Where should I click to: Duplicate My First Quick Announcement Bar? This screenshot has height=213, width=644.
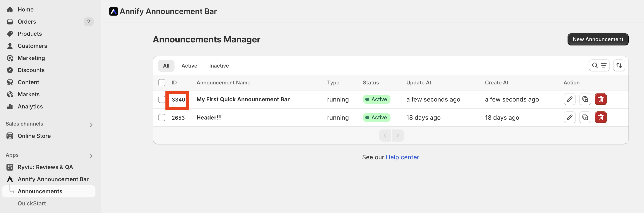click(585, 99)
